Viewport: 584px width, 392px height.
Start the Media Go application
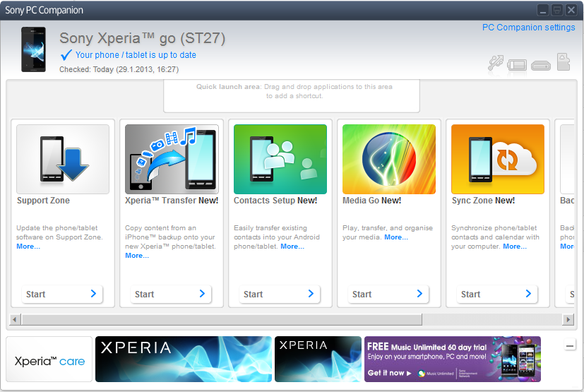[x=388, y=294]
